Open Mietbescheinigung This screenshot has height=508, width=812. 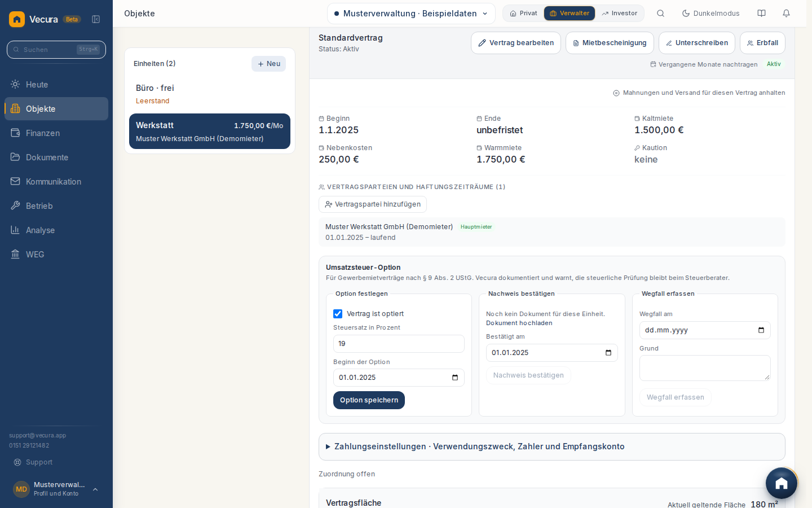(x=610, y=43)
